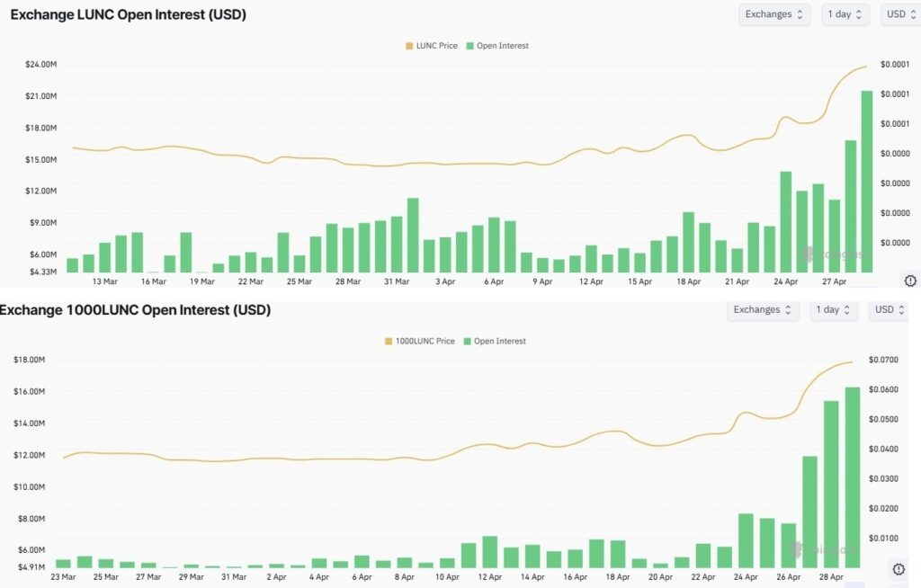Expand the 1 day dropdown on 1000LUNC chart
Image resolution: width=921 pixels, height=588 pixels.
pos(833,310)
